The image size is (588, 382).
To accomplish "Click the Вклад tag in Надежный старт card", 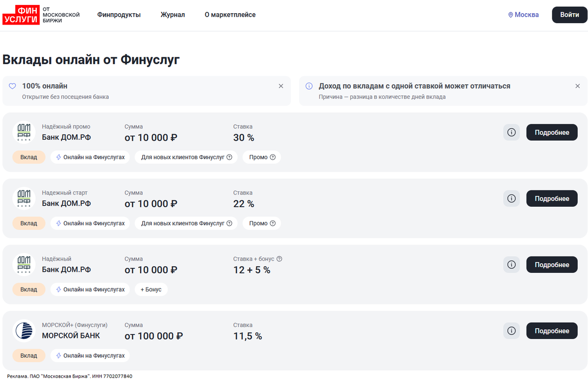I will 29,223.
